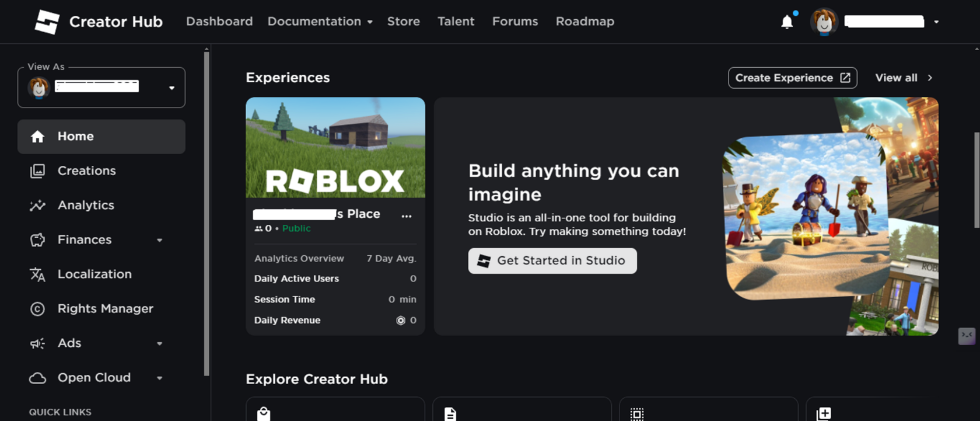This screenshot has height=421, width=980.
Task: Click the Roblox experience thumbnail image
Action: [x=335, y=148]
